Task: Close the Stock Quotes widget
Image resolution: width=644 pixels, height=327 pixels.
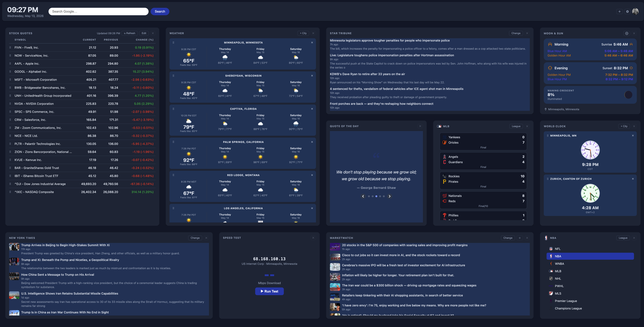Action: (153, 33)
